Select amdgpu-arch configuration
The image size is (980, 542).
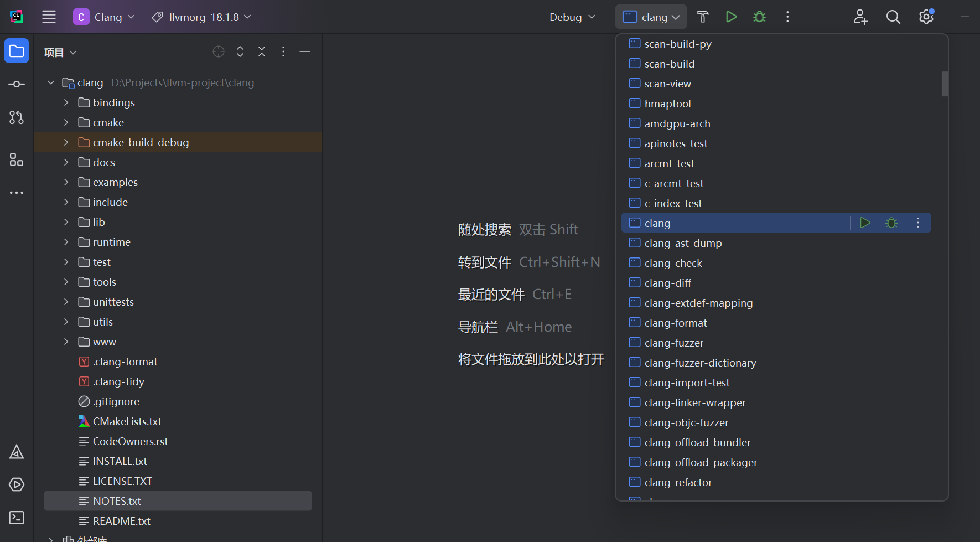pos(776,123)
